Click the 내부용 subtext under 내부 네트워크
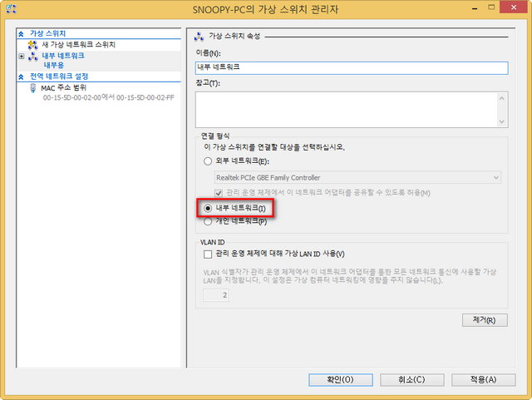This screenshot has height=400, width=532. [53, 65]
